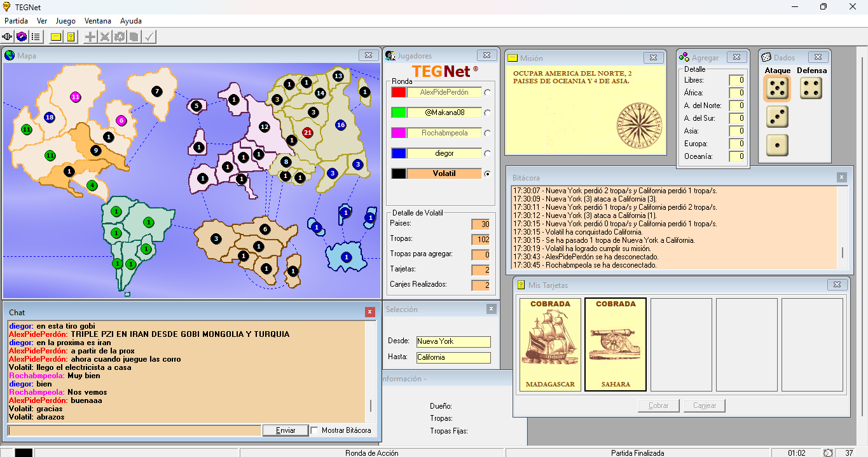Select the black 12-troop marker on the map
This screenshot has height=457, width=868.
pyautogui.click(x=265, y=127)
